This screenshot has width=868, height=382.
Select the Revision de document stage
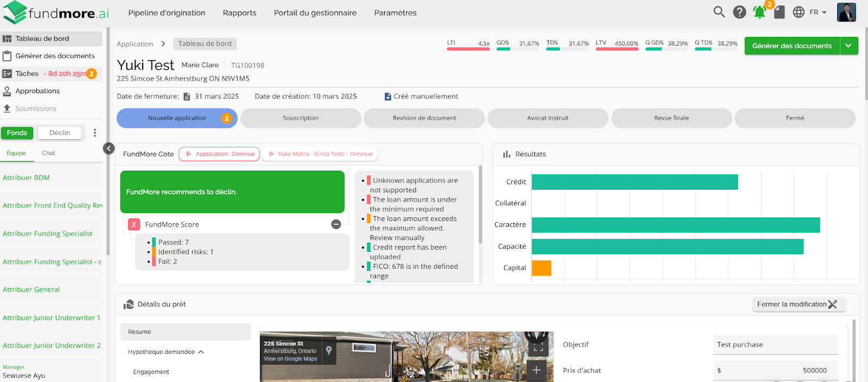(424, 118)
